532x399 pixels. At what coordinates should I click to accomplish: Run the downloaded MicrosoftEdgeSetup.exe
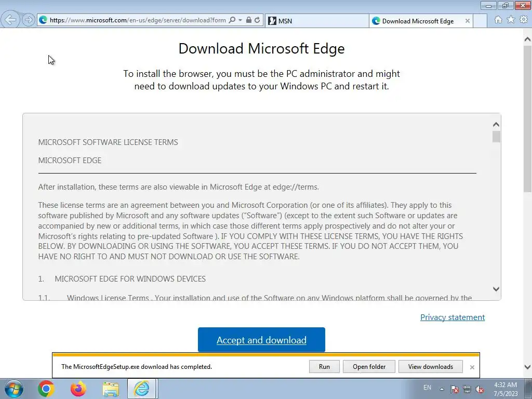click(324, 367)
